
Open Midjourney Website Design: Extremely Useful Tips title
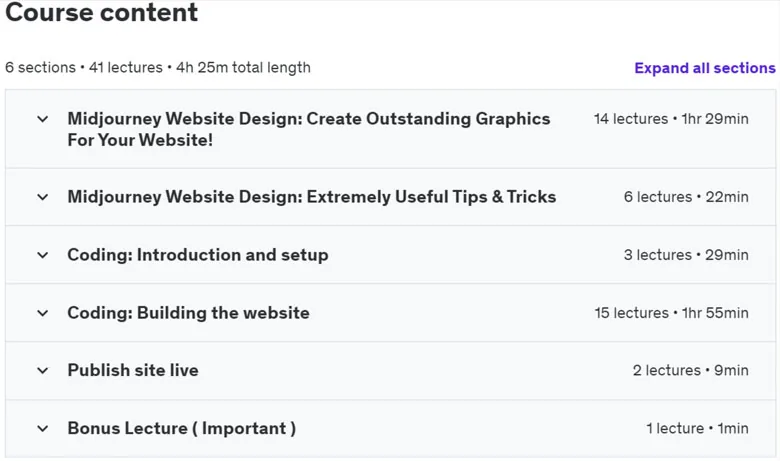click(312, 197)
